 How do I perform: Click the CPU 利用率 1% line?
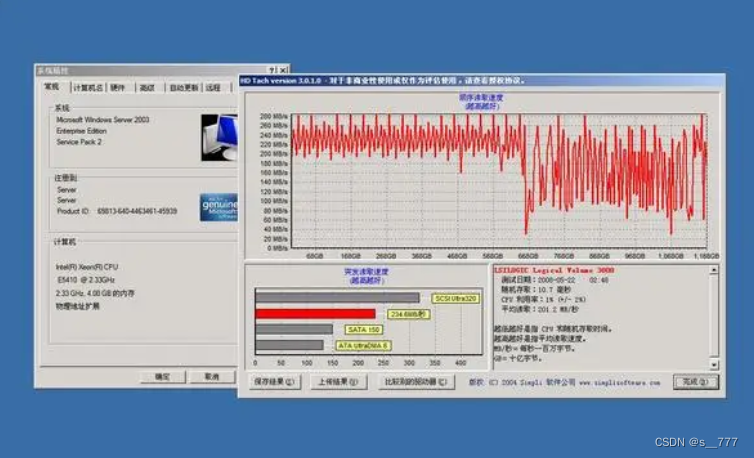(543, 299)
